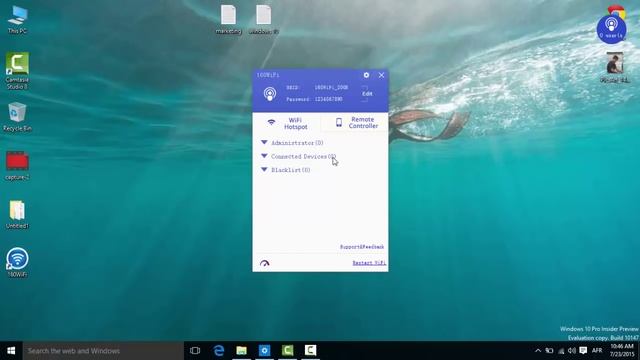Viewport: 640px width, 360px height.
Task: Select the marketing document on desktop
Action: [x=229, y=19]
